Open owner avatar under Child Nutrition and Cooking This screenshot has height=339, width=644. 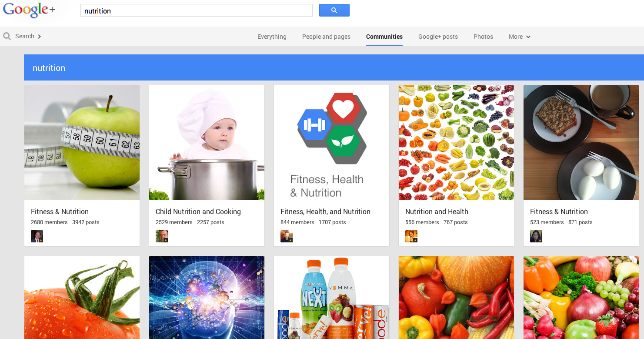click(x=162, y=236)
